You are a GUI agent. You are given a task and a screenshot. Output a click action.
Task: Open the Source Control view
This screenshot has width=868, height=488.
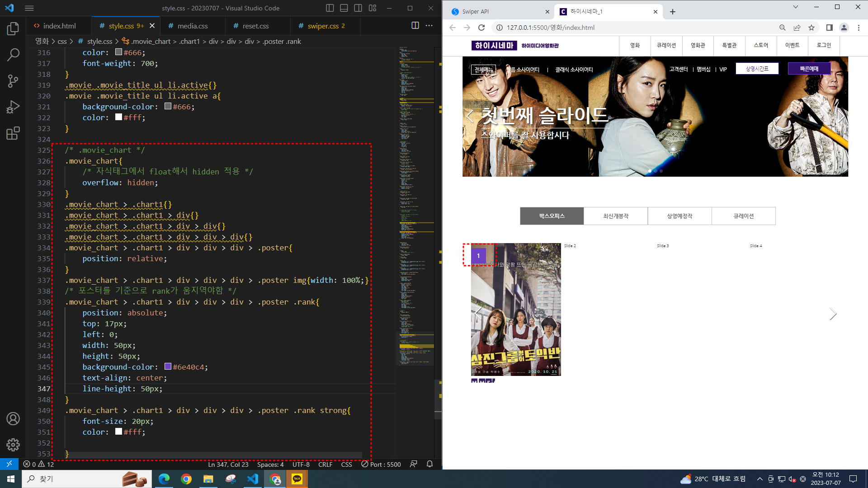pos(13,81)
